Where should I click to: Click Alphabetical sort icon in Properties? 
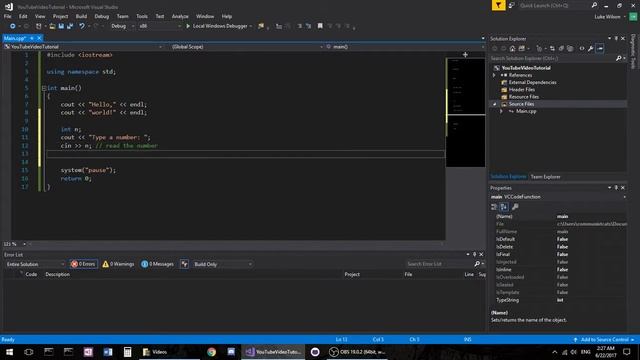504,207
